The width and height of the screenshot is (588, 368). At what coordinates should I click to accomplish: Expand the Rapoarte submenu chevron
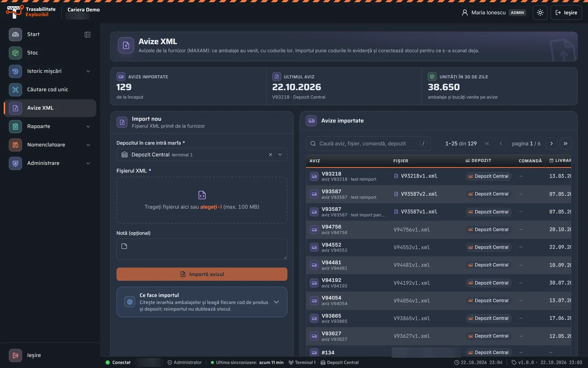[88, 127]
